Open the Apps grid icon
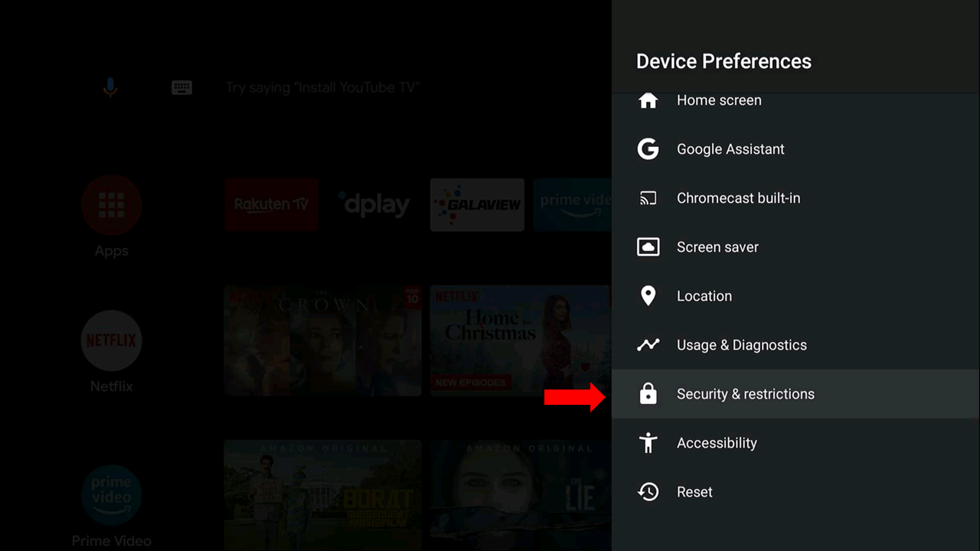This screenshot has width=980, height=551. 111,204
